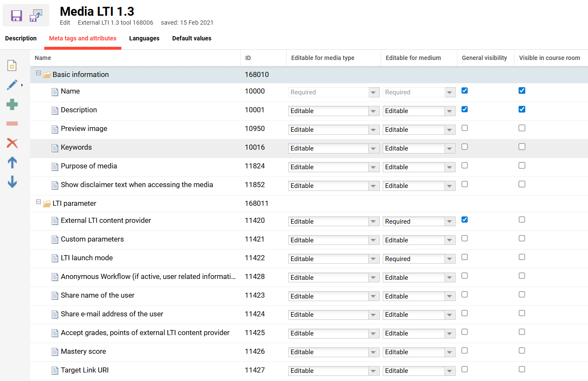Screen dimensions: 588x381
Task: Click the Name column header
Action: pyautogui.click(x=43, y=58)
